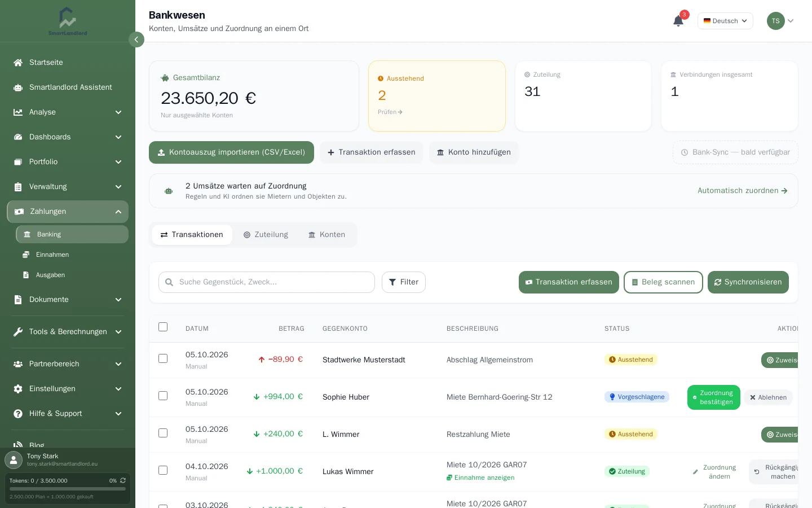The height and width of the screenshot is (508, 812).
Task: Click the Einstellungen gear icon
Action: 18,389
